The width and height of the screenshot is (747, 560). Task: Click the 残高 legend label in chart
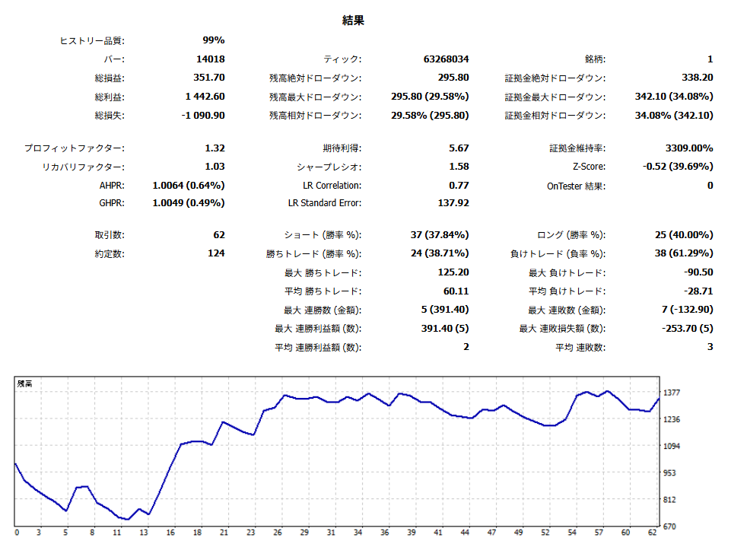point(24,384)
